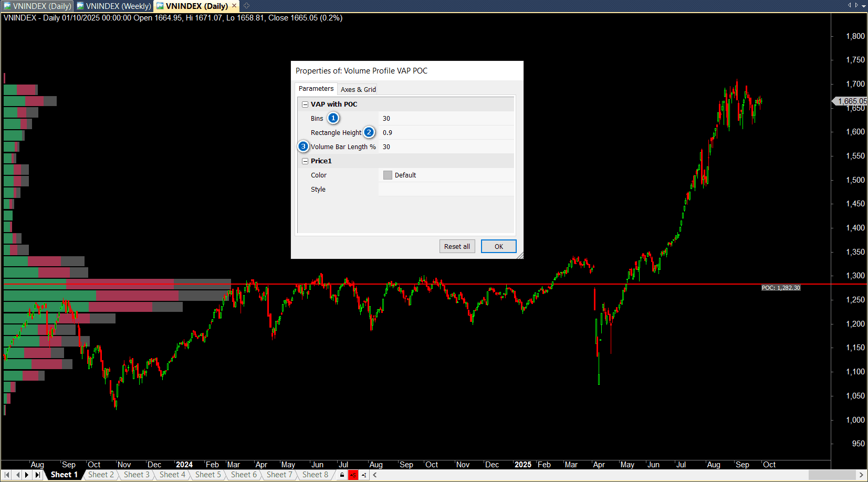The image size is (868, 482).
Task: Toggle the chart lock padlock icon
Action: pos(342,475)
